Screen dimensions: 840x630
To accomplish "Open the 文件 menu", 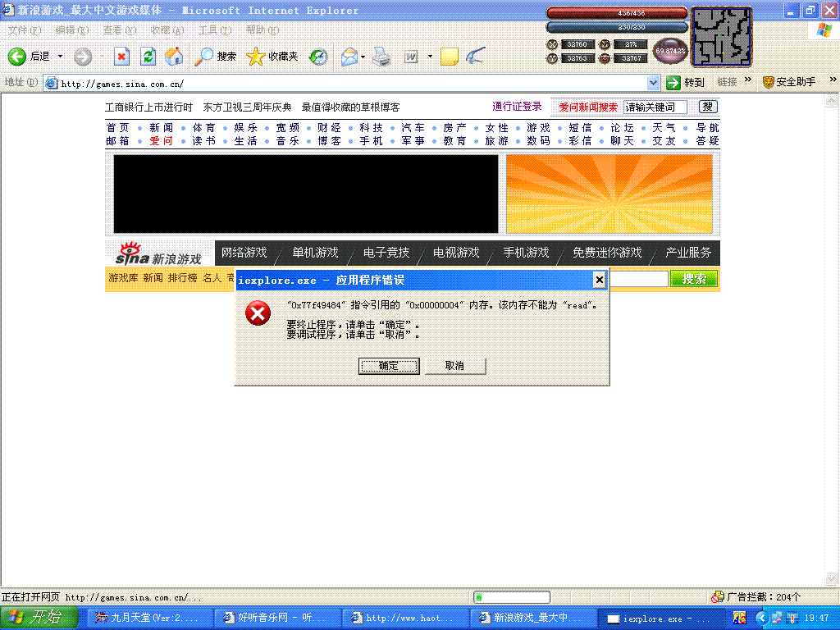I will tap(25, 30).
